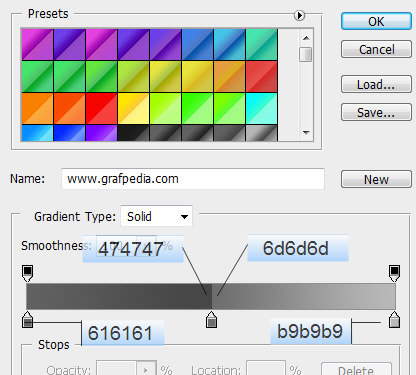Choose the orange-red preset in the third row
Image resolution: width=416 pixels, height=375 pixels.
[x=70, y=109]
